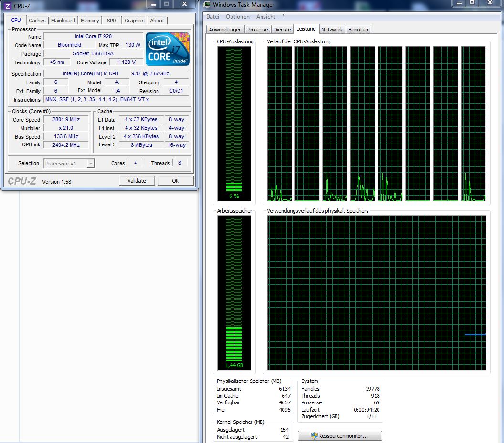504x443 pixels.
Task: Click the Multiplier value 'x 21.0'
Action: click(66, 128)
